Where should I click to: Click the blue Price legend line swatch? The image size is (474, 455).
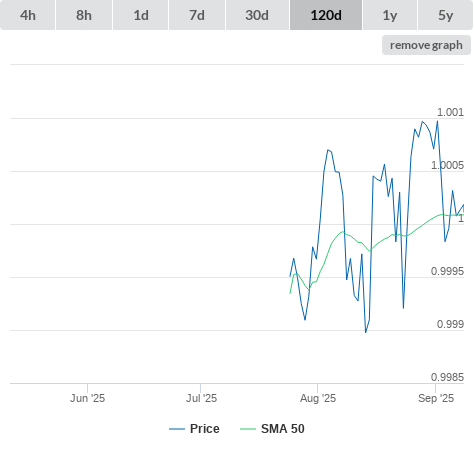coord(177,429)
